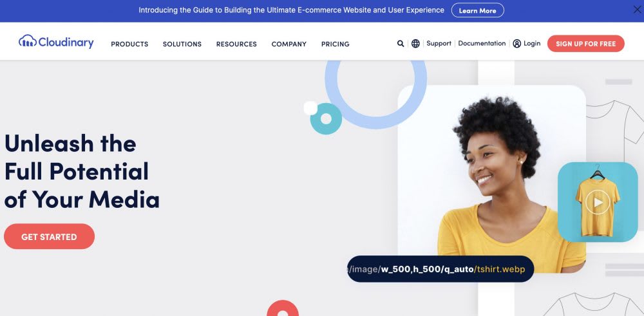This screenshot has height=316, width=644.
Task: Expand the Resources menu
Action: click(x=236, y=44)
